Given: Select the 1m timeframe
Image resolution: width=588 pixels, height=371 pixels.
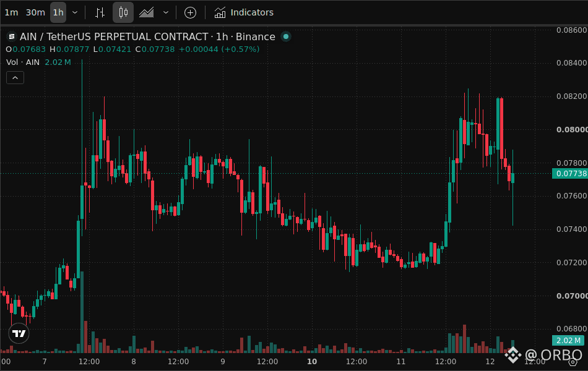Looking at the screenshot, I should 11,12.
